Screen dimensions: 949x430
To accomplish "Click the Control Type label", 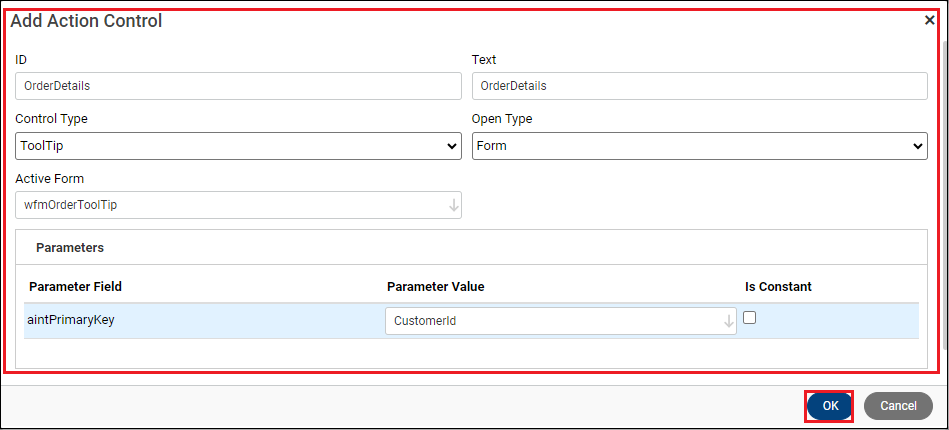I will click(x=51, y=119).
